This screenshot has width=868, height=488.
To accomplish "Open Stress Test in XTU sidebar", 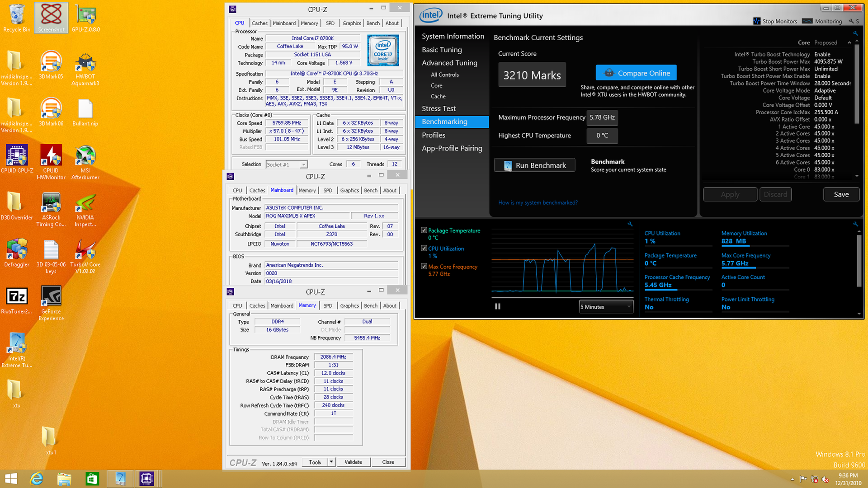I will click(439, 108).
